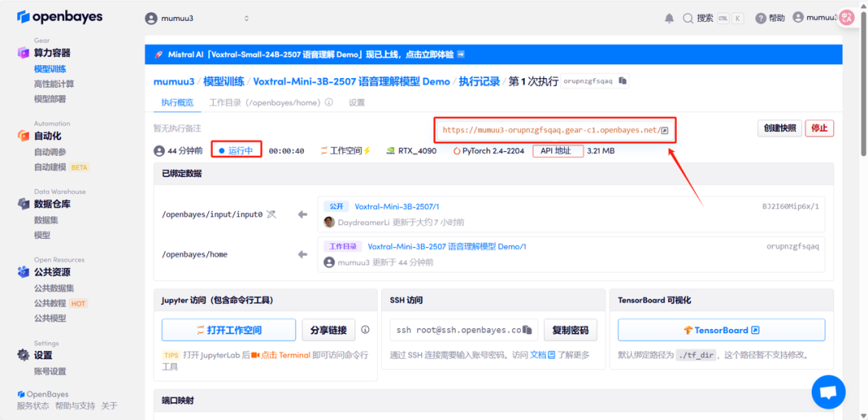Click the translate extension icon
This screenshot has height=420, width=868.
point(847,17)
